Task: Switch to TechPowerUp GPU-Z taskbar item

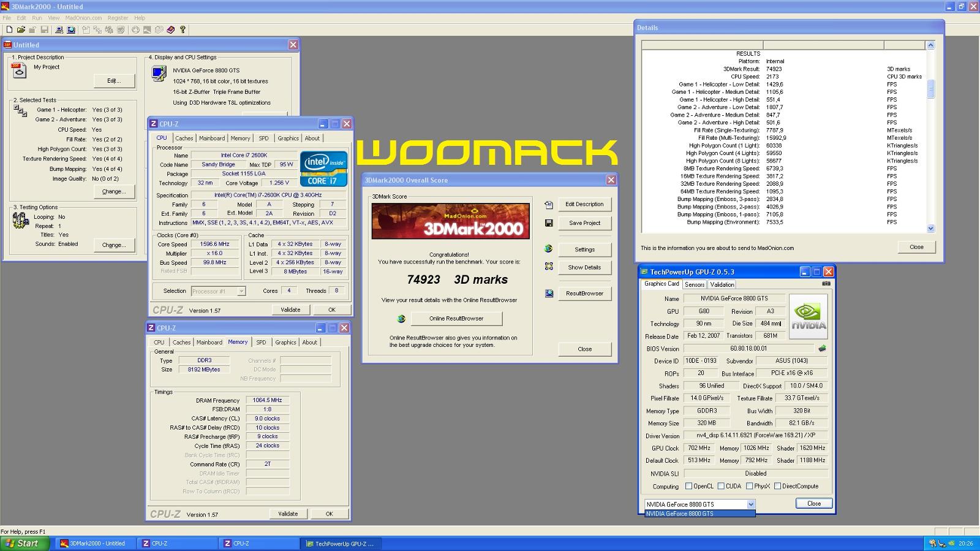Action: tap(341, 543)
